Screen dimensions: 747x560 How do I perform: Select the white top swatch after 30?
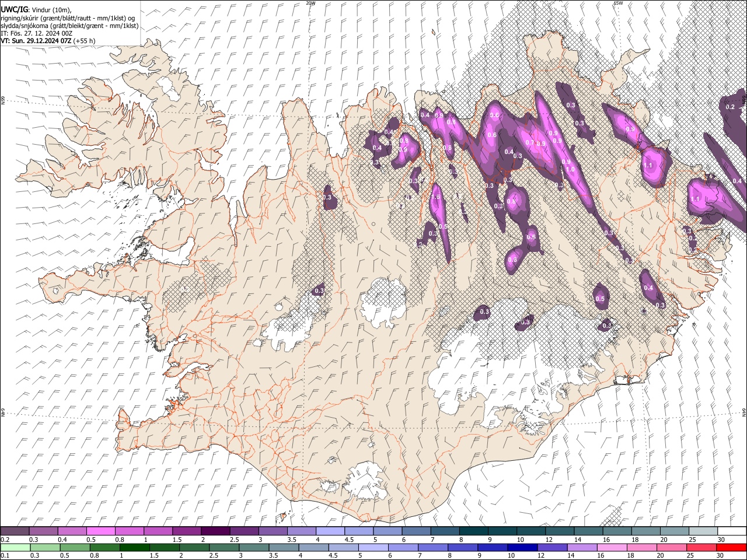coord(731,531)
